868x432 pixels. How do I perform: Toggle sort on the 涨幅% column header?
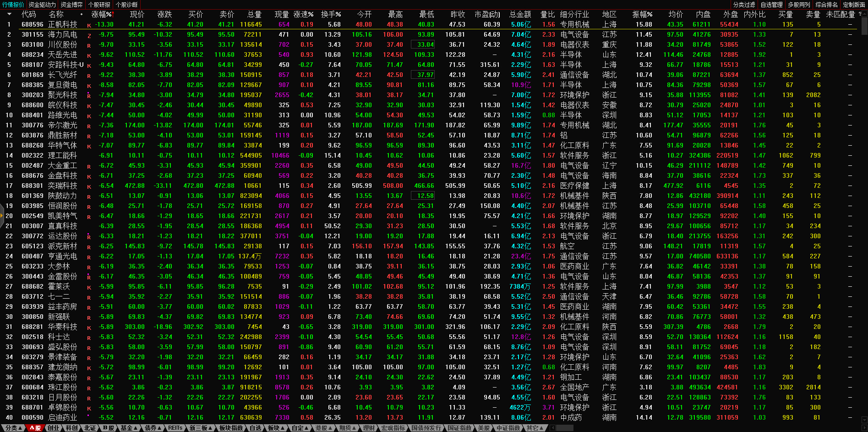102,14
